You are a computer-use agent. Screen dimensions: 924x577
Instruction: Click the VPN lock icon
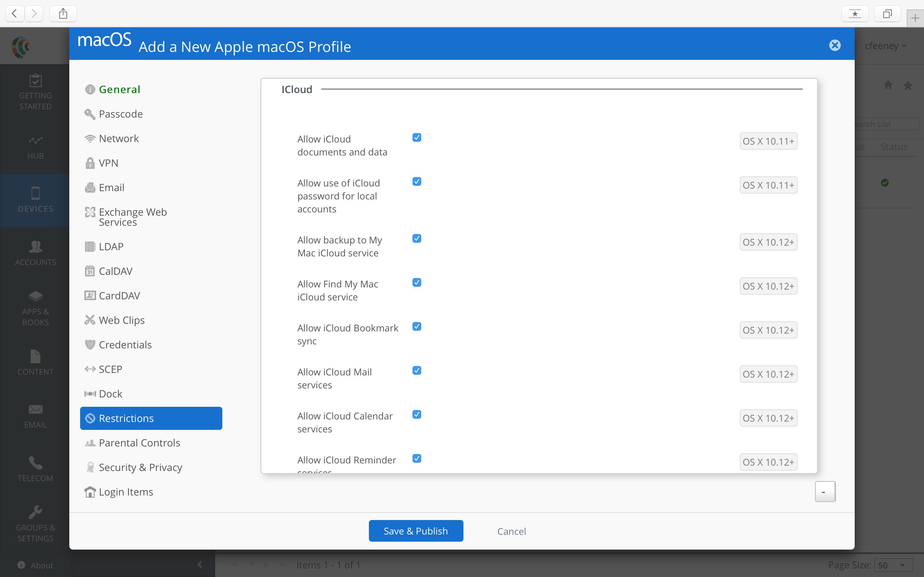point(90,163)
